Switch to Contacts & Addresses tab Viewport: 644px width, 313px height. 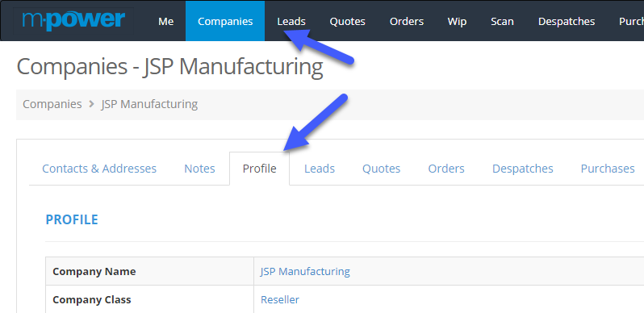[99, 169]
